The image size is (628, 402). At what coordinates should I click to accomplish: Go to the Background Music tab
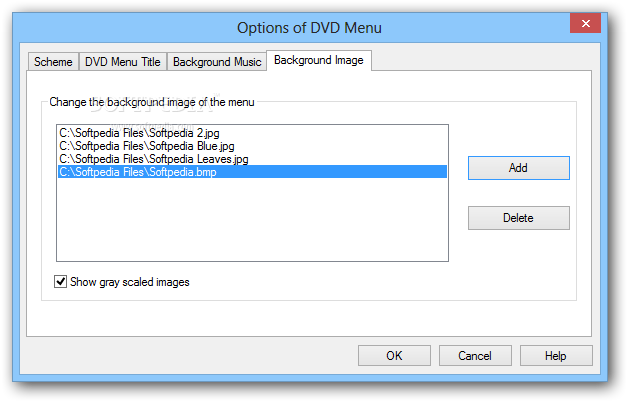click(217, 62)
